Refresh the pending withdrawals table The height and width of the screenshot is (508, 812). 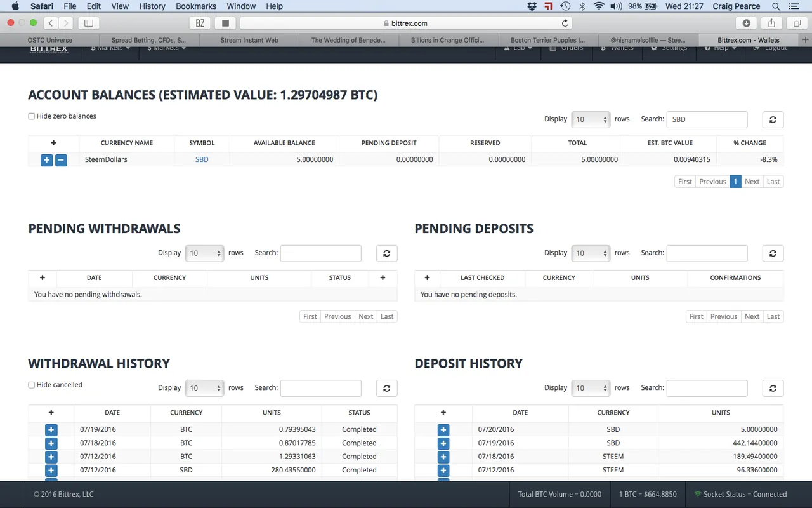pyautogui.click(x=386, y=253)
